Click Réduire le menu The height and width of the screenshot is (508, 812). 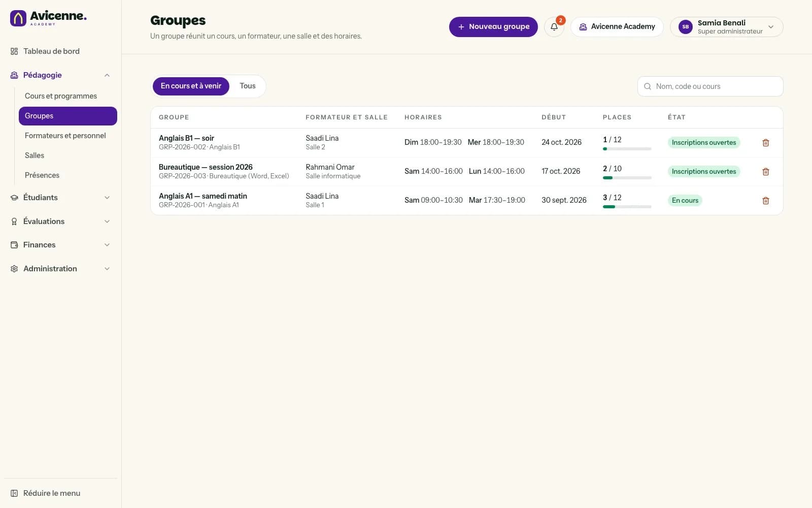point(61,493)
